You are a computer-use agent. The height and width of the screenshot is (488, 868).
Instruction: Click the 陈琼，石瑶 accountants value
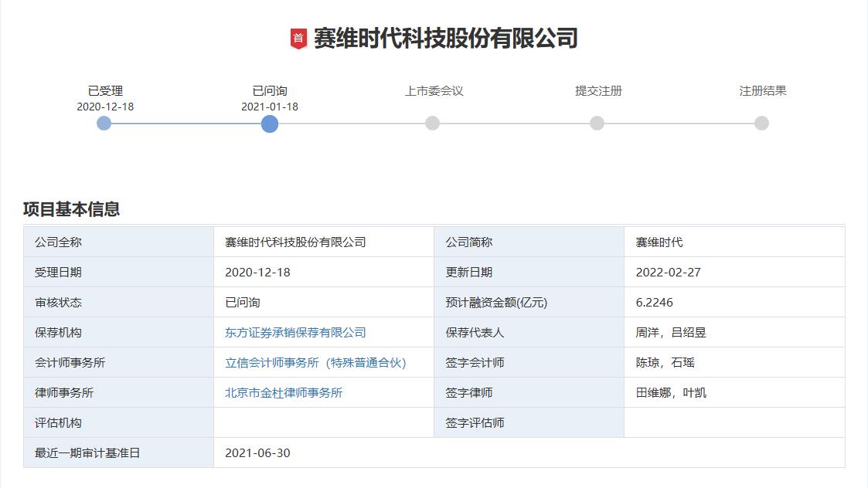tap(665, 363)
